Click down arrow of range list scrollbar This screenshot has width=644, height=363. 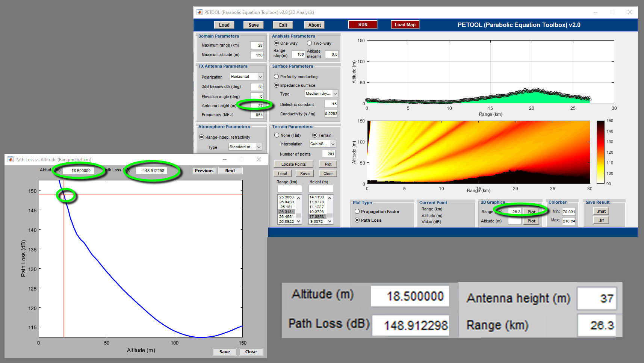point(299,221)
